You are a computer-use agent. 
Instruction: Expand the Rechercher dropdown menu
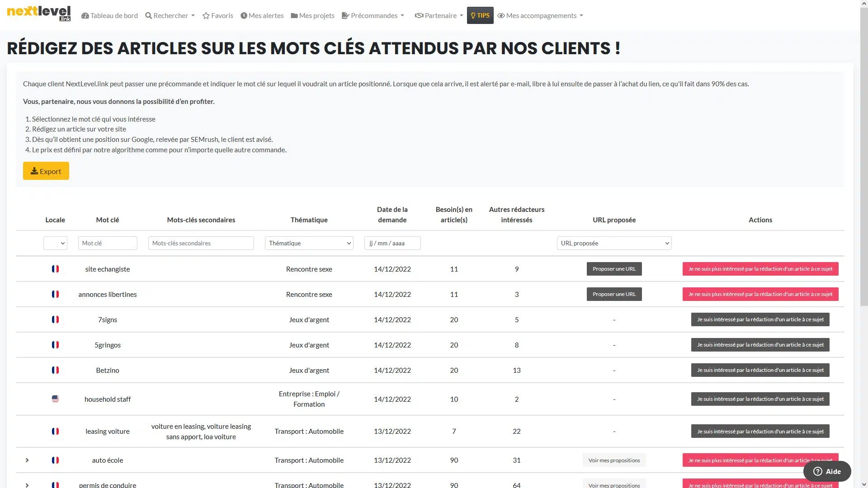pos(170,15)
